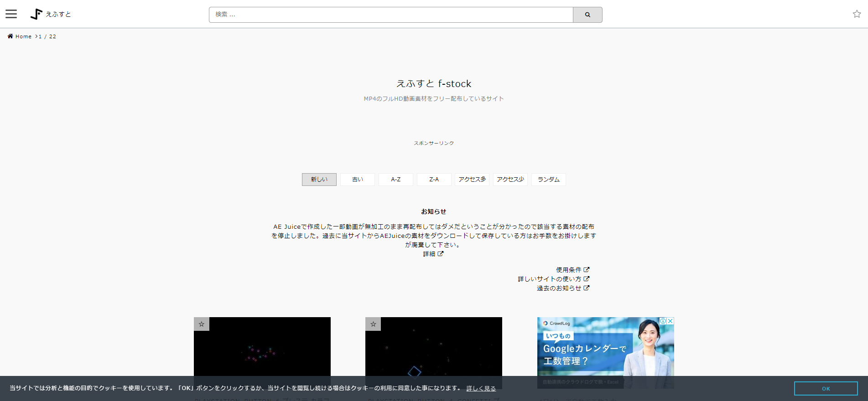Open favorites via the top-right star icon
This screenshot has width=868, height=401.
pos(857,14)
